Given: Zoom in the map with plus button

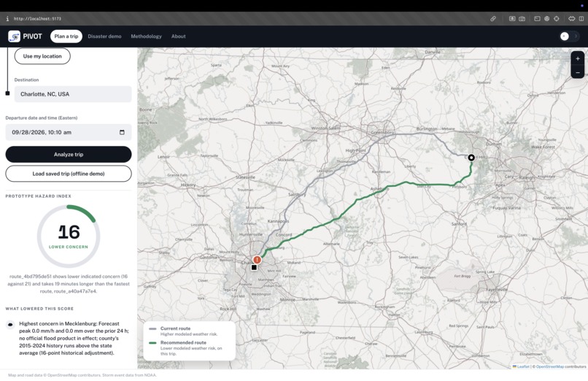Looking at the screenshot, I should tap(578, 58).
